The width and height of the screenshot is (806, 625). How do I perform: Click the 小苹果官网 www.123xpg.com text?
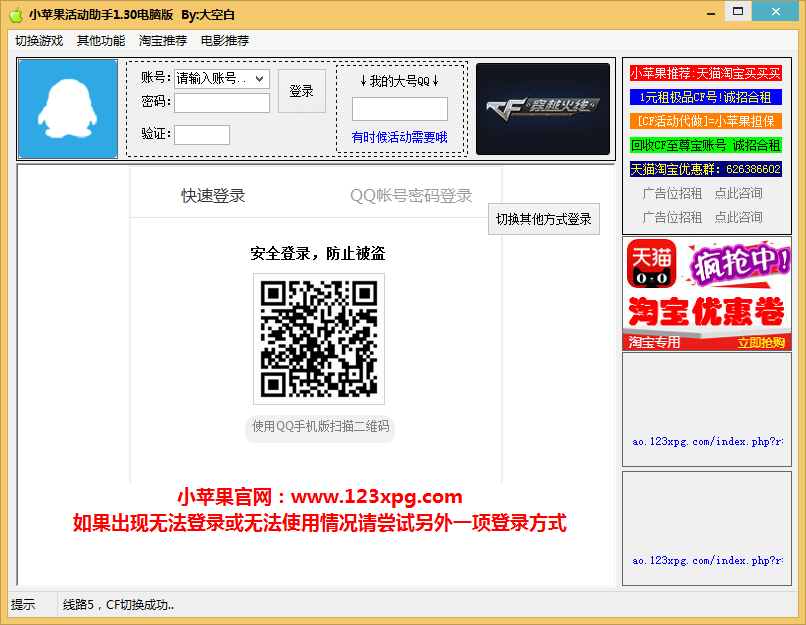point(320,497)
